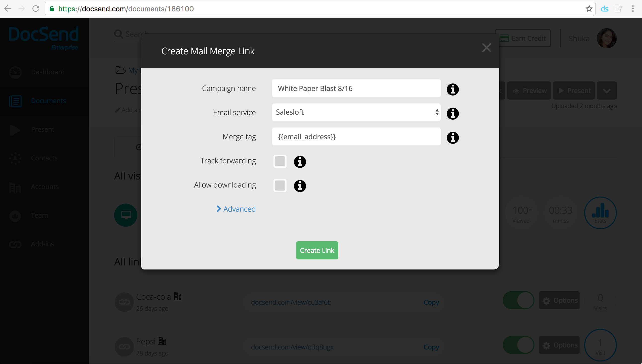Open Contacts in the sidebar

[44, 158]
